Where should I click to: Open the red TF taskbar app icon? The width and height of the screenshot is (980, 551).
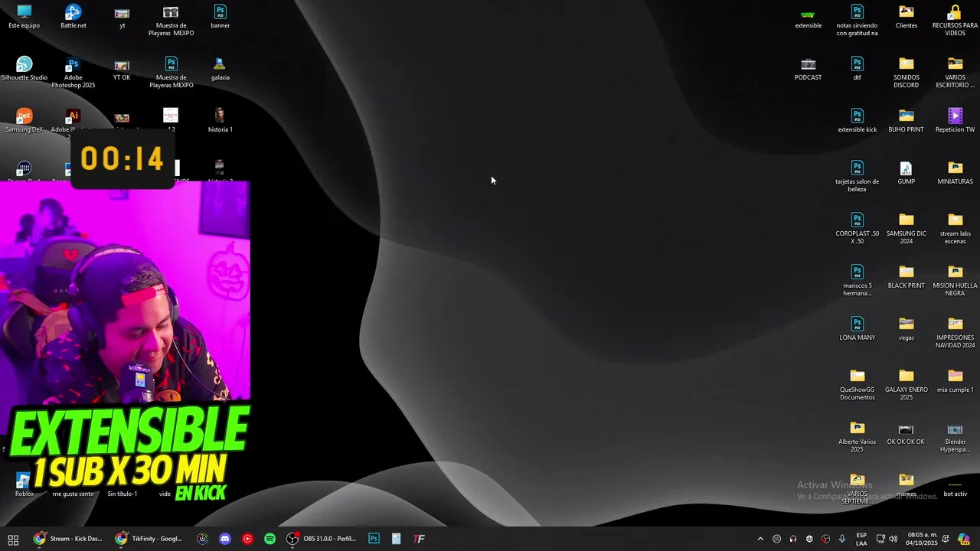(x=419, y=539)
